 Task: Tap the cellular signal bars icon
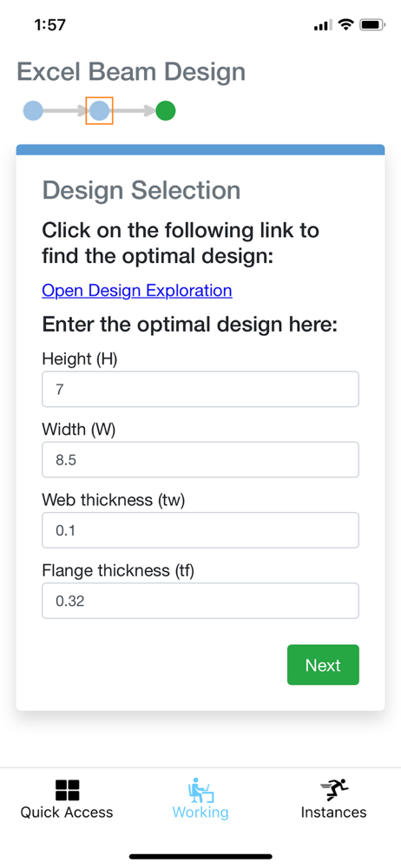(x=323, y=25)
